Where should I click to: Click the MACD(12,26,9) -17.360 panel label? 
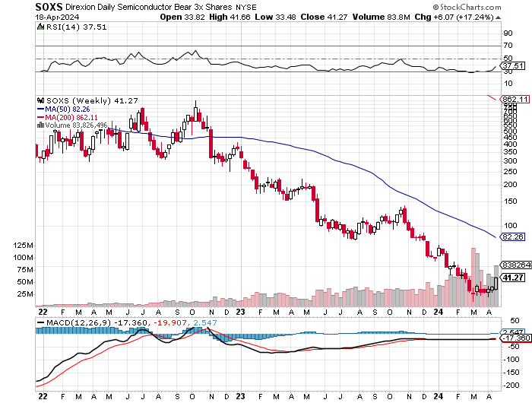click(97, 323)
